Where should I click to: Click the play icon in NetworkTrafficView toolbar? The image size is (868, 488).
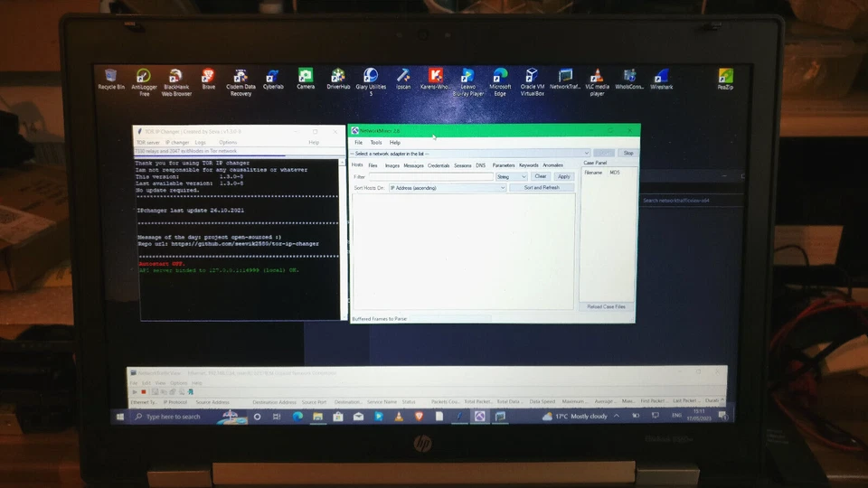(x=135, y=391)
